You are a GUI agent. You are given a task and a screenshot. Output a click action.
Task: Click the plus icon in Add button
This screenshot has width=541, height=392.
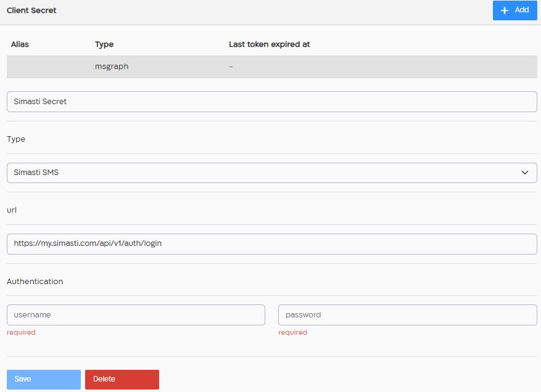point(505,10)
